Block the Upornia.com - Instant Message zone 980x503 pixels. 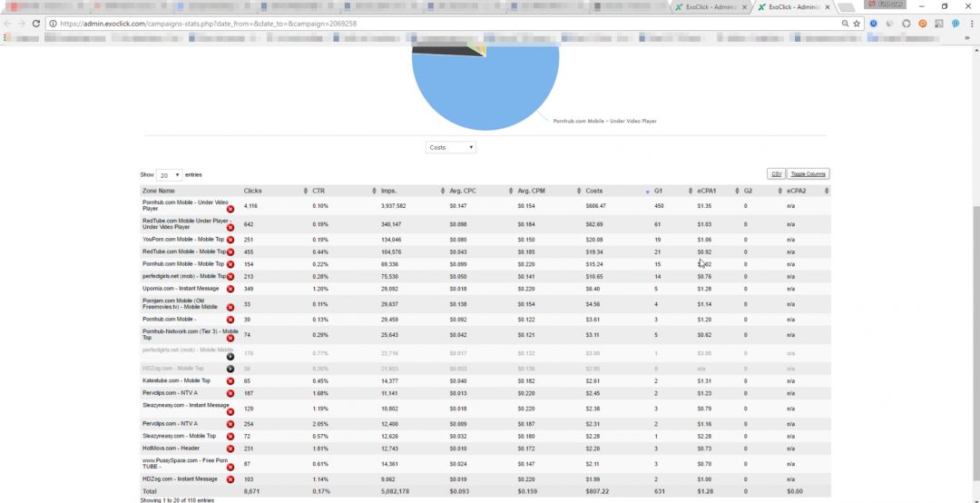click(x=230, y=289)
